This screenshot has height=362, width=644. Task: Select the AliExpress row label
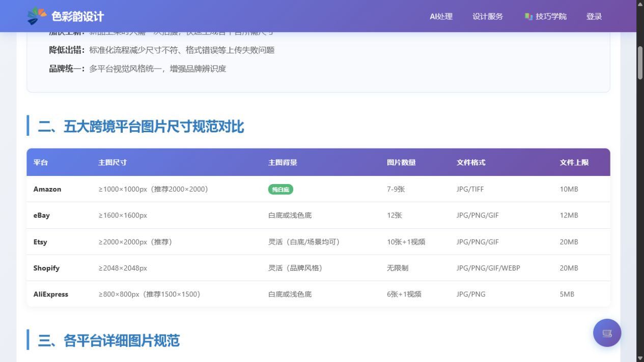tap(51, 294)
